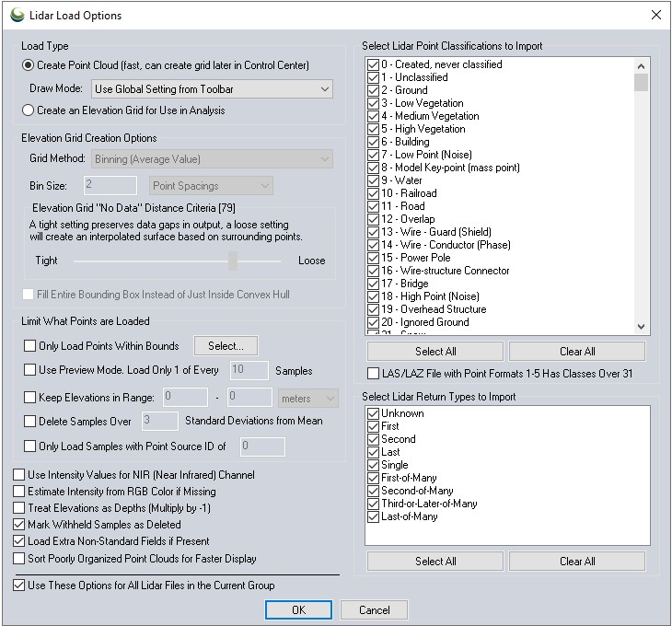
Task: Click Clear All under point classifications
Action: click(576, 352)
